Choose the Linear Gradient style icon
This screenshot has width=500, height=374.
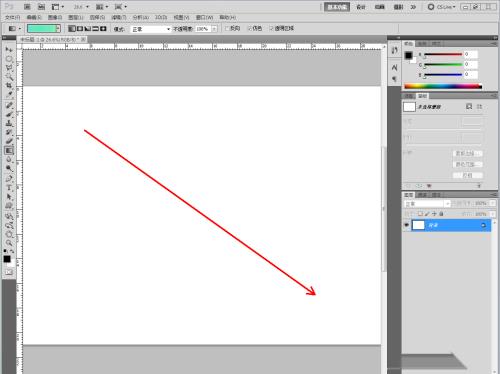pyautogui.click(x=72, y=29)
